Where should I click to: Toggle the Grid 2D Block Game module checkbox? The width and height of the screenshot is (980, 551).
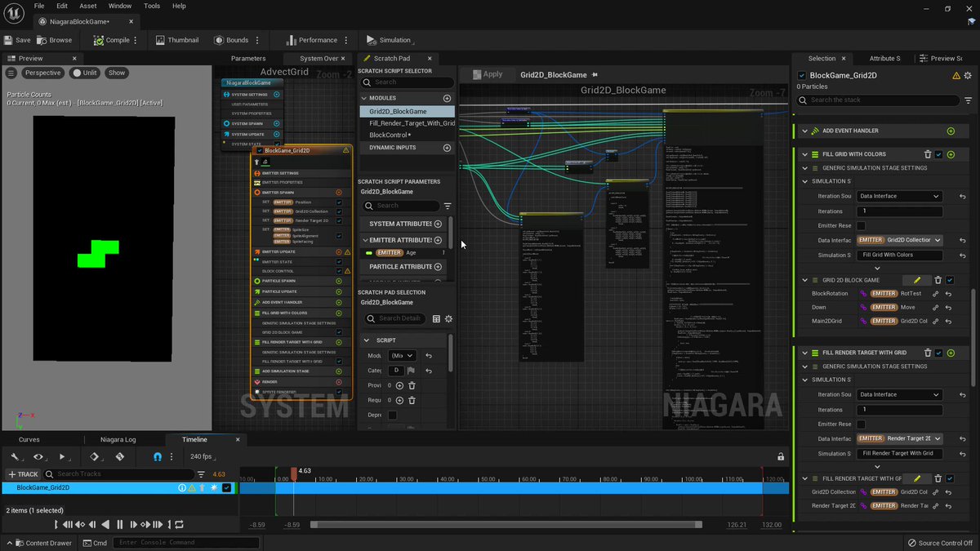950,280
